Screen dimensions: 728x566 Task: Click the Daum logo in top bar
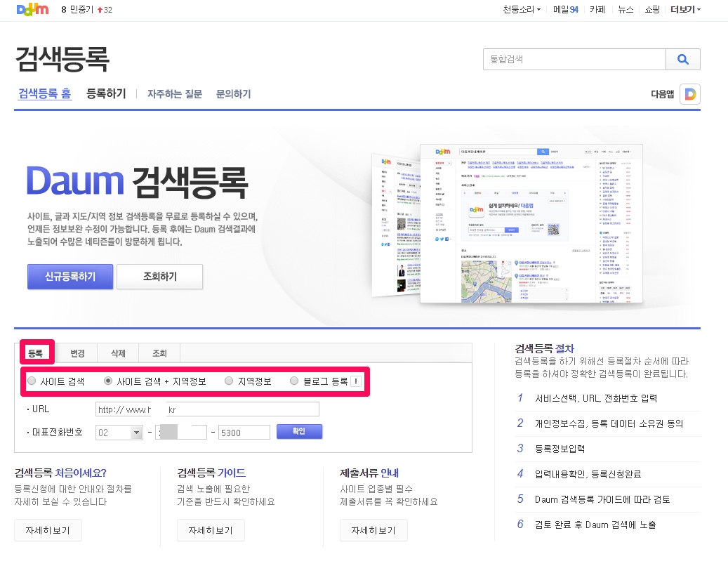click(x=32, y=10)
